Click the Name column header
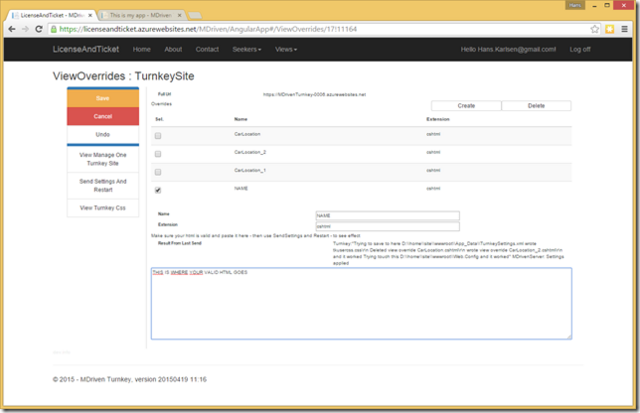The image size is (640, 413). (x=240, y=119)
